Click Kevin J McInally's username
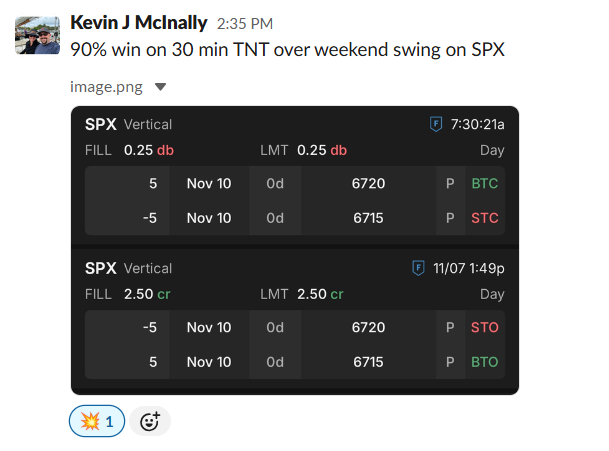The width and height of the screenshot is (609, 451). tap(139, 22)
